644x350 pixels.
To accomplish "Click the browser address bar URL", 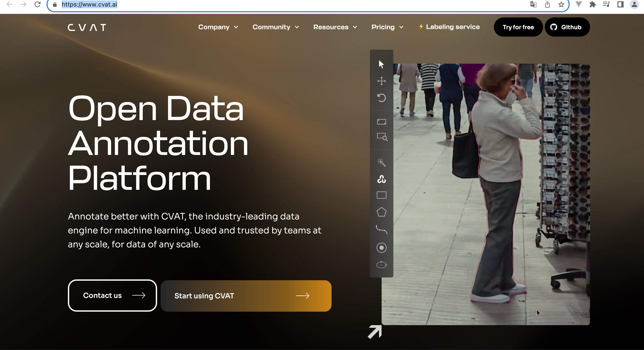I will pyautogui.click(x=89, y=5).
